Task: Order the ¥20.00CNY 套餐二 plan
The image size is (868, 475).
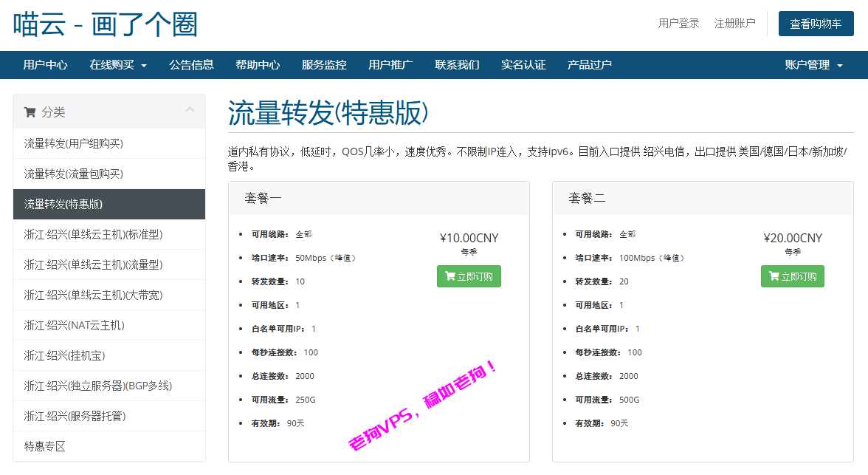Action: 792,276
